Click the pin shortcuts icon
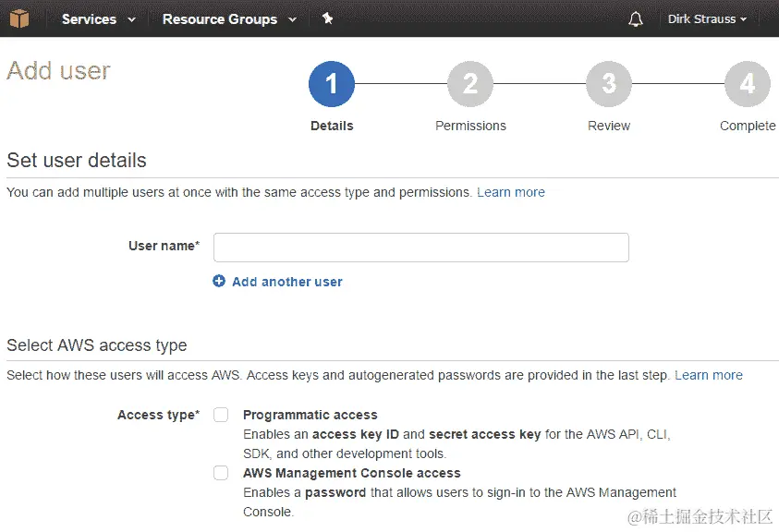779x532 pixels. click(327, 18)
